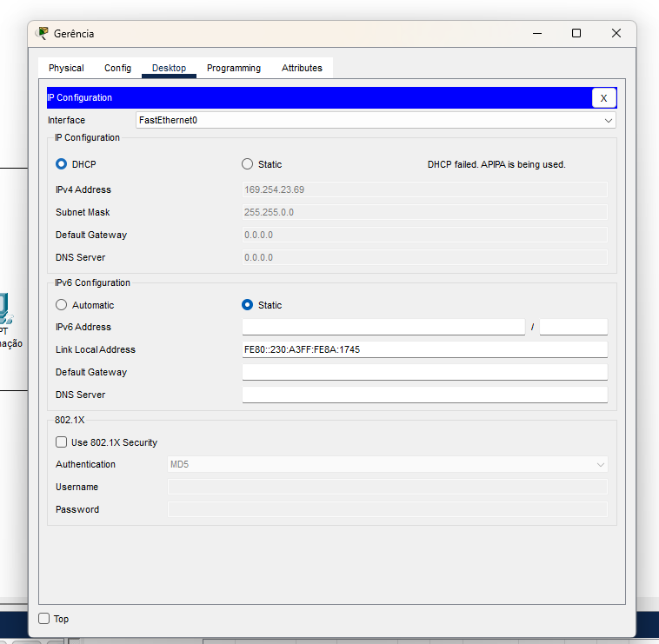Switch to the Physical tab
The width and height of the screenshot is (659, 644).
tap(66, 68)
